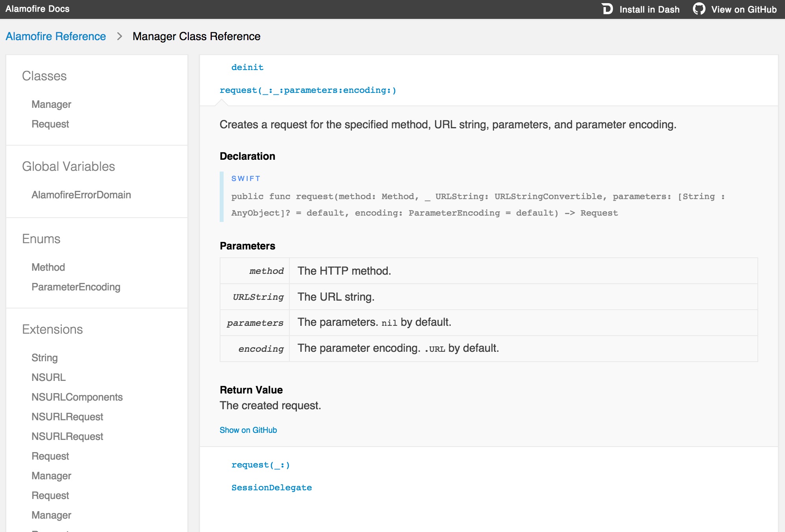785x532 pixels.
Task: Click the Alamofire Docs header title
Action: [x=37, y=9]
